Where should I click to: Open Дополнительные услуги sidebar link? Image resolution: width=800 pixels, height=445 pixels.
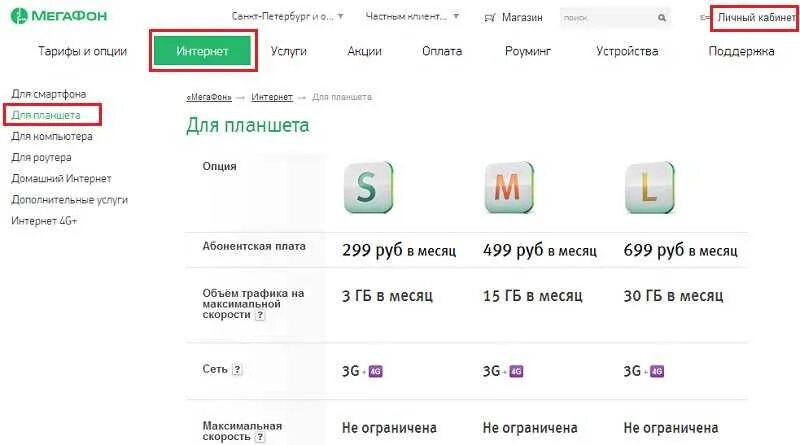pyautogui.click(x=69, y=200)
